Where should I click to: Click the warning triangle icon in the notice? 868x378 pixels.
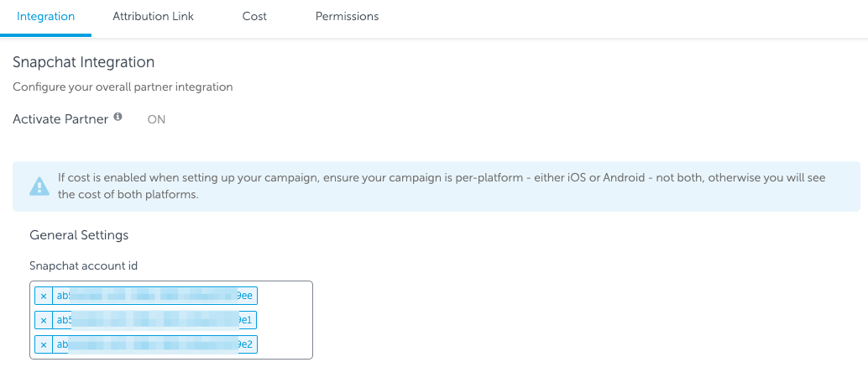pos(39,186)
